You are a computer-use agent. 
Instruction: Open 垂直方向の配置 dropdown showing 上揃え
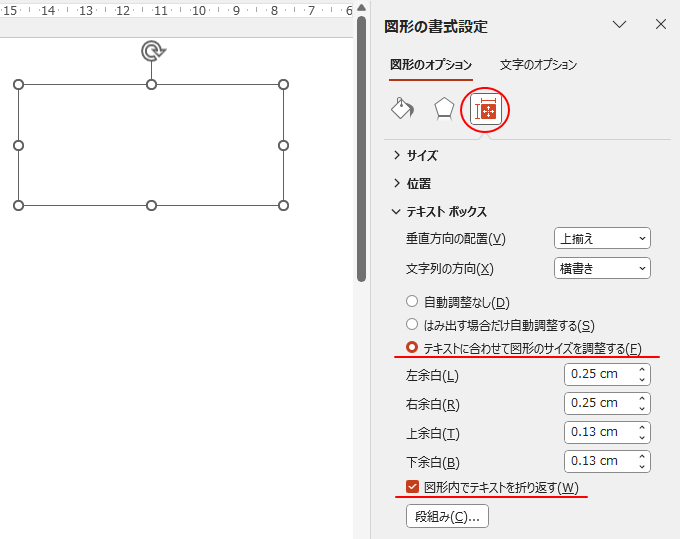(602, 238)
